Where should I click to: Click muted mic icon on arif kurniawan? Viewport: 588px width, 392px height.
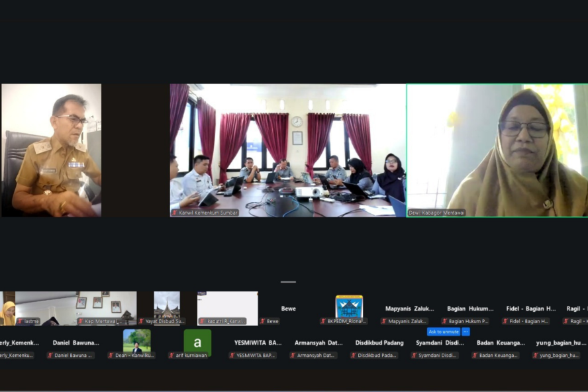[172, 356]
